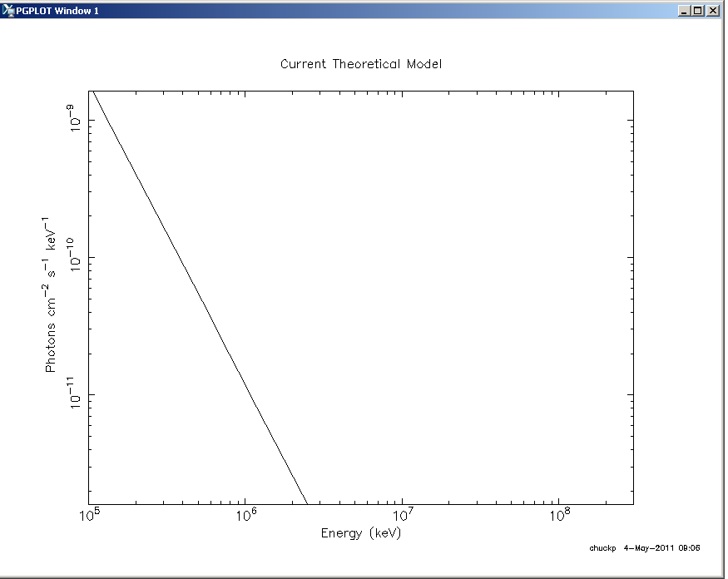
Task: Minimize the PGPLOT Window 1
Action: 683,11
